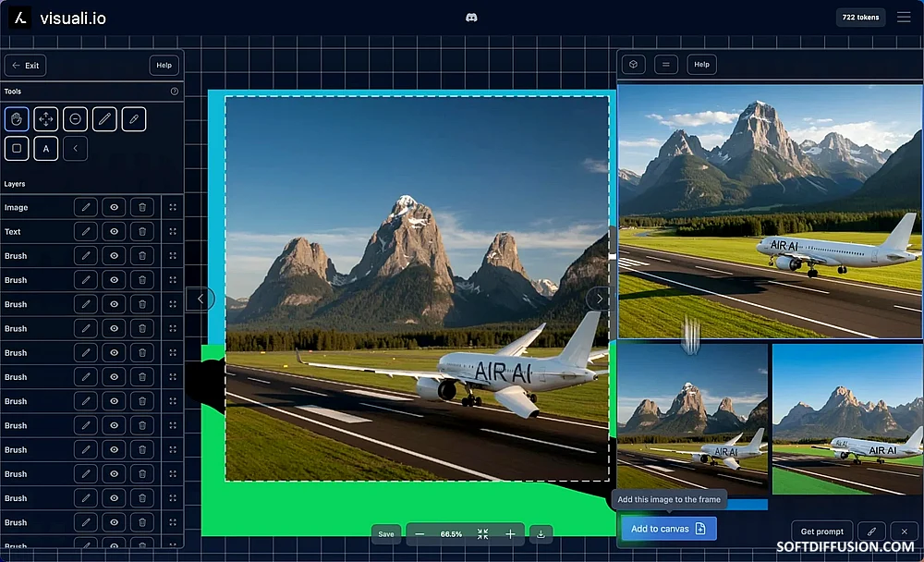The width and height of the screenshot is (924, 562).
Task: Click the Tools panel heading
Action: pos(12,92)
